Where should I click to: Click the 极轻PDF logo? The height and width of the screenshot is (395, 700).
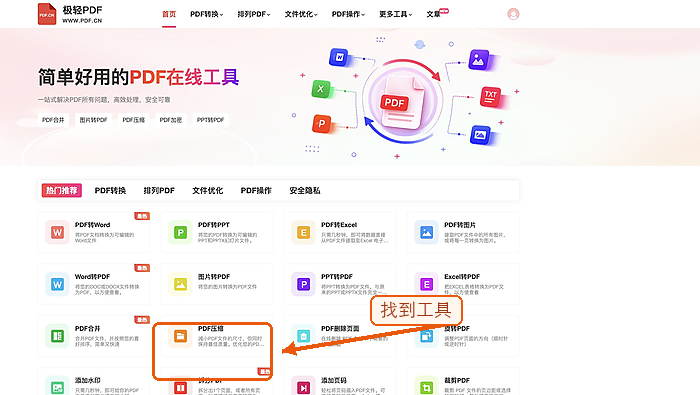pyautogui.click(x=70, y=14)
